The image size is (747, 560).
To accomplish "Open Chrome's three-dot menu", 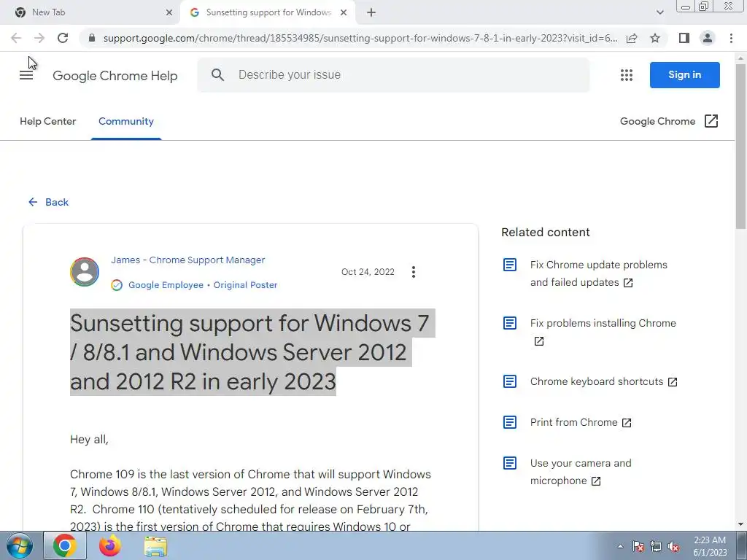I will 731,38.
